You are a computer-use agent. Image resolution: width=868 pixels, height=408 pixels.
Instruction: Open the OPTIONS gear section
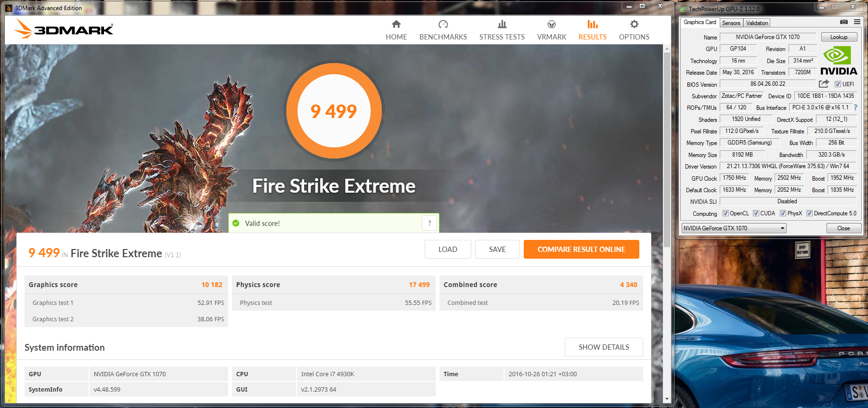(x=634, y=30)
